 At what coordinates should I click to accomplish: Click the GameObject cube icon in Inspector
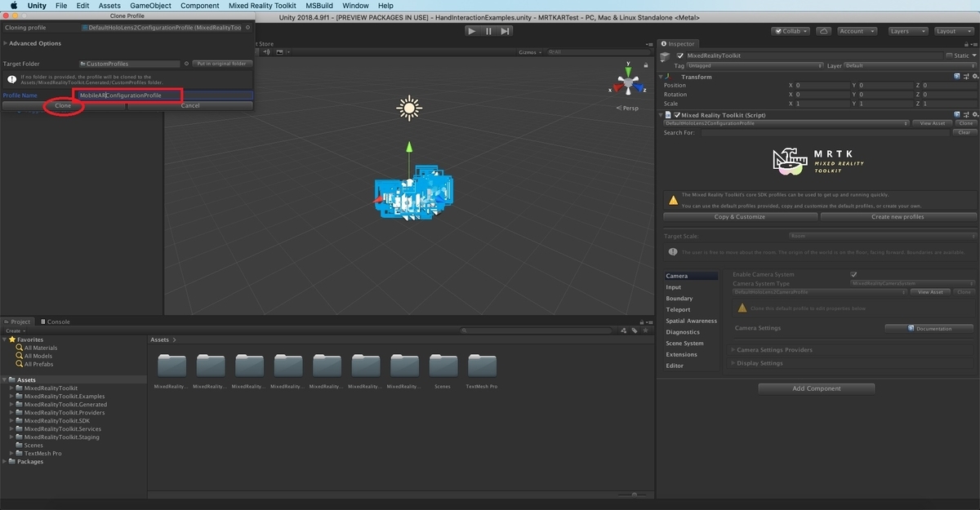[666, 56]
